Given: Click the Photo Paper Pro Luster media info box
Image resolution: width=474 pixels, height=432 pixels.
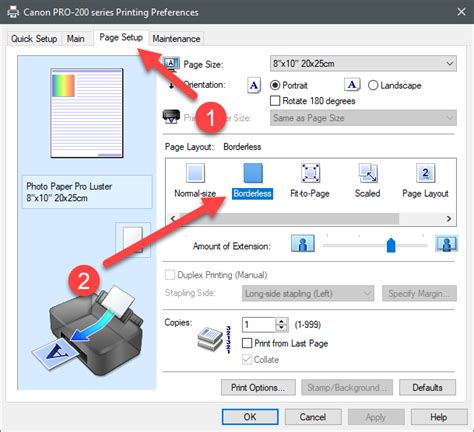Looking at the screenshot, I should (x=87, y=192).
